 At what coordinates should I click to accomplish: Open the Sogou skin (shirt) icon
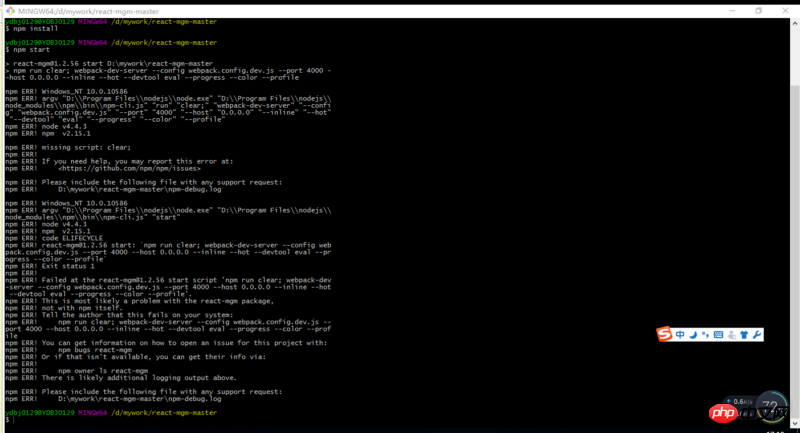coord(744,335)
